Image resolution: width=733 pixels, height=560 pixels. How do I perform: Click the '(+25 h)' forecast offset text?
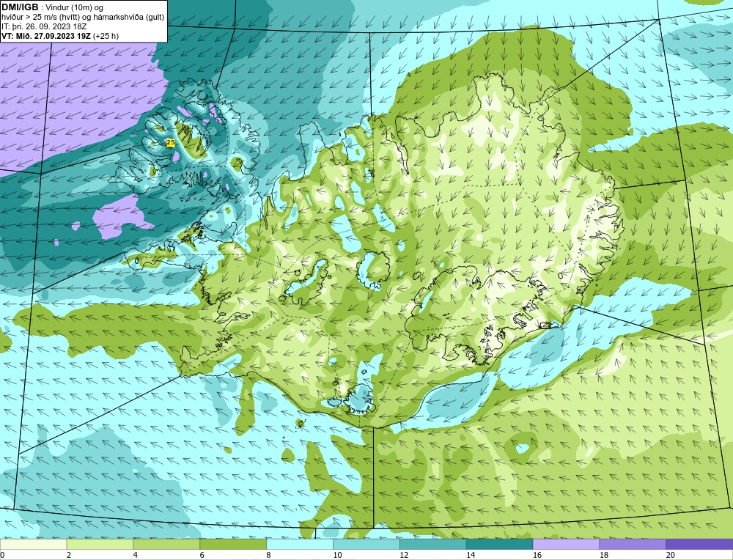pos(106,36)
